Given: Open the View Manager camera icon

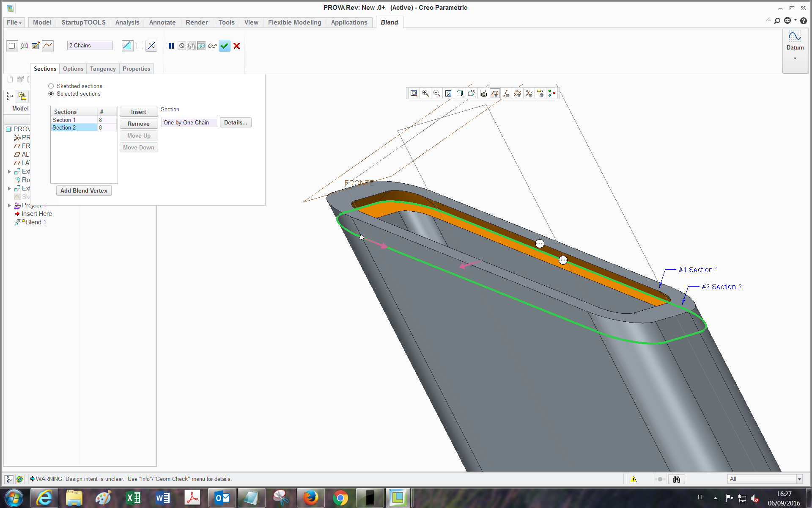Looking at the screenshot, I should (x=483, y=93).
